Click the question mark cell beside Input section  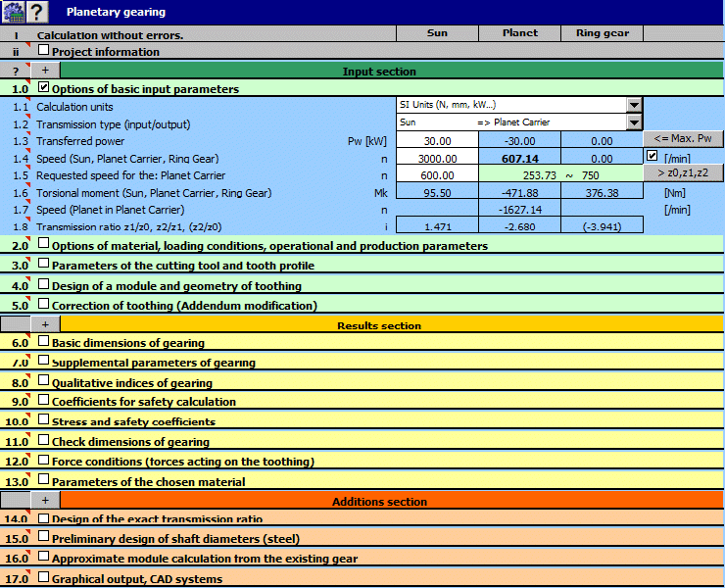(15, 71)
